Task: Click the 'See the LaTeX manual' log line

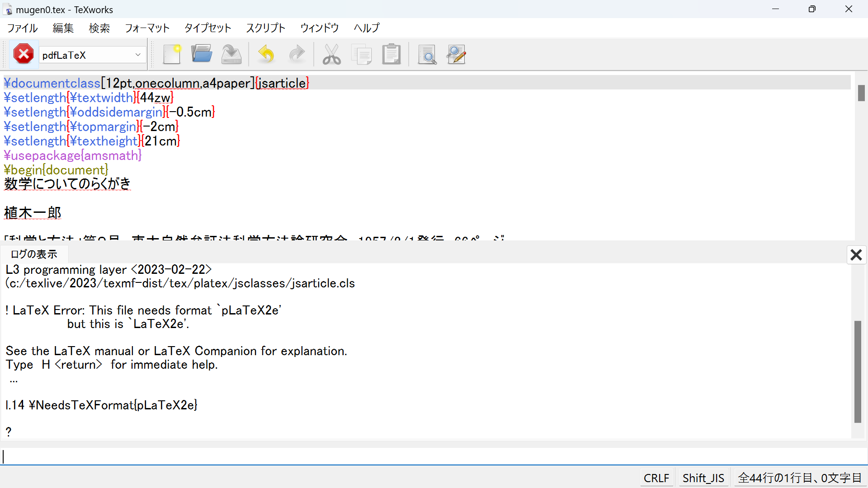Action: tap(176, 351)
